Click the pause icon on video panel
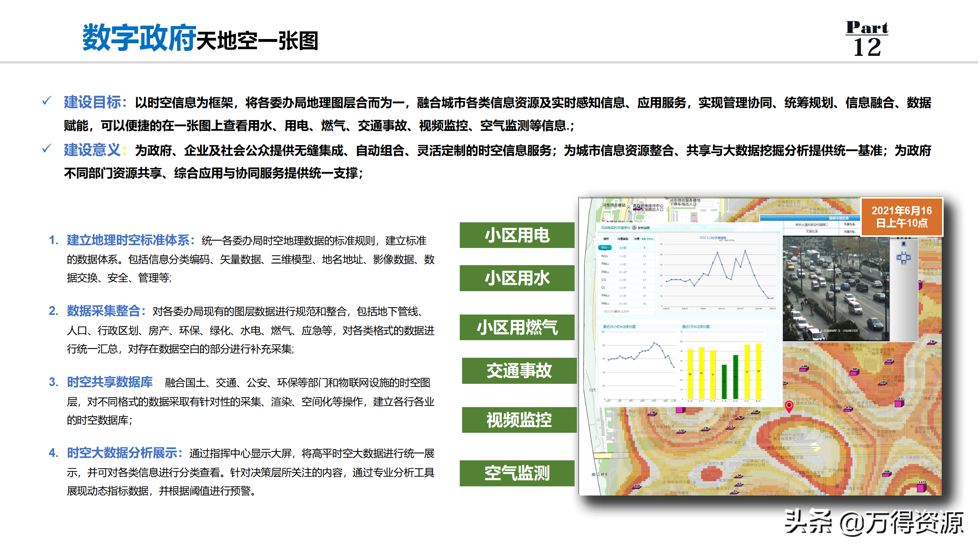Viewport: 980px width, 551px height. tap(903, 244)
